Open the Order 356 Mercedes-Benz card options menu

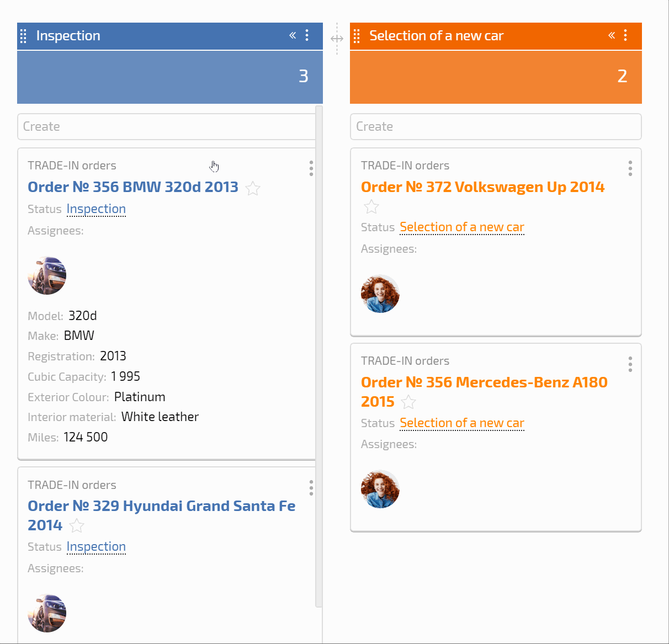(630, 364)
